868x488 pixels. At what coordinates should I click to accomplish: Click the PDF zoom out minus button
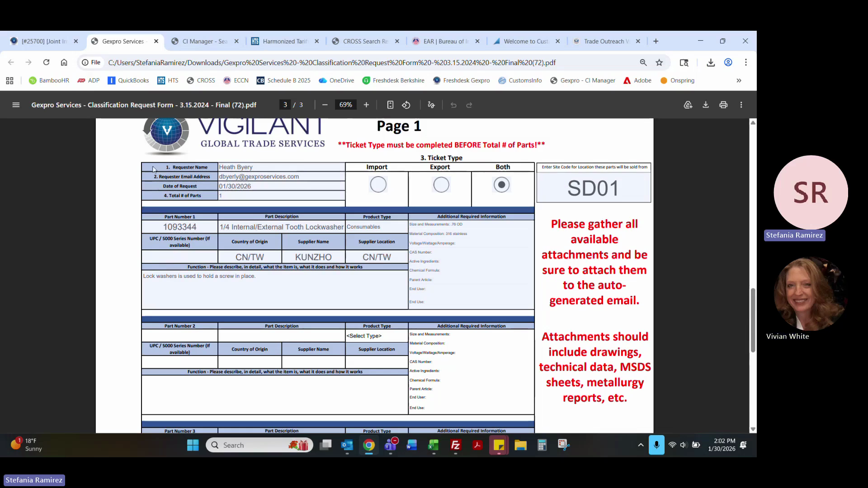325,105
